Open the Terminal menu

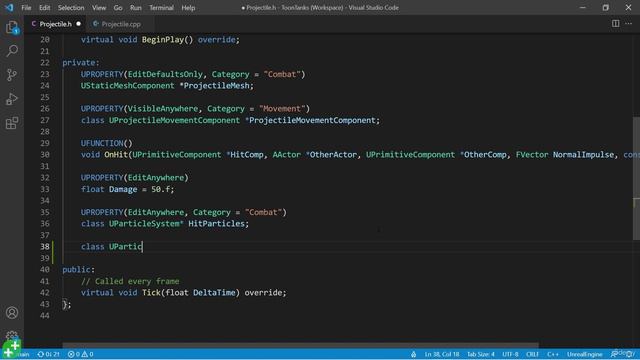(161, 8)
